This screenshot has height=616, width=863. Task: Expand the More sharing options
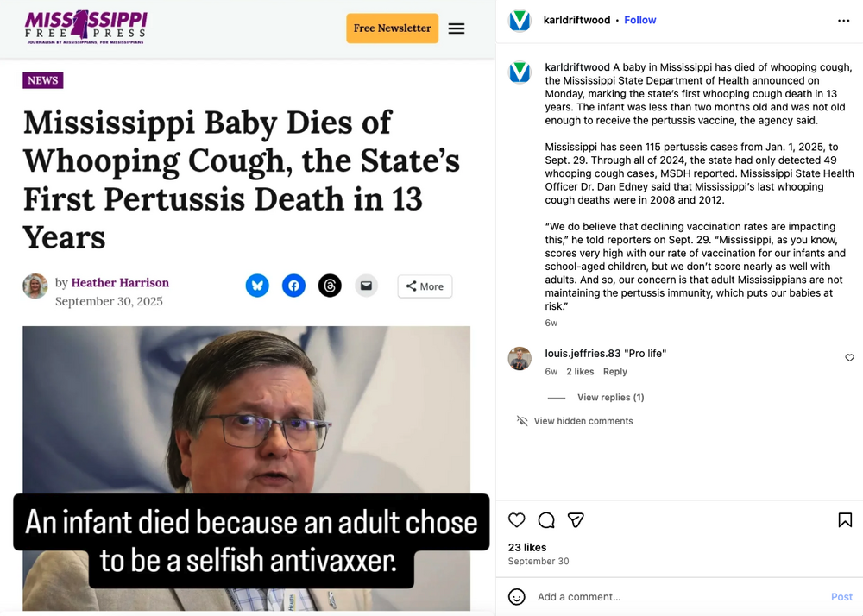point(425,286)
